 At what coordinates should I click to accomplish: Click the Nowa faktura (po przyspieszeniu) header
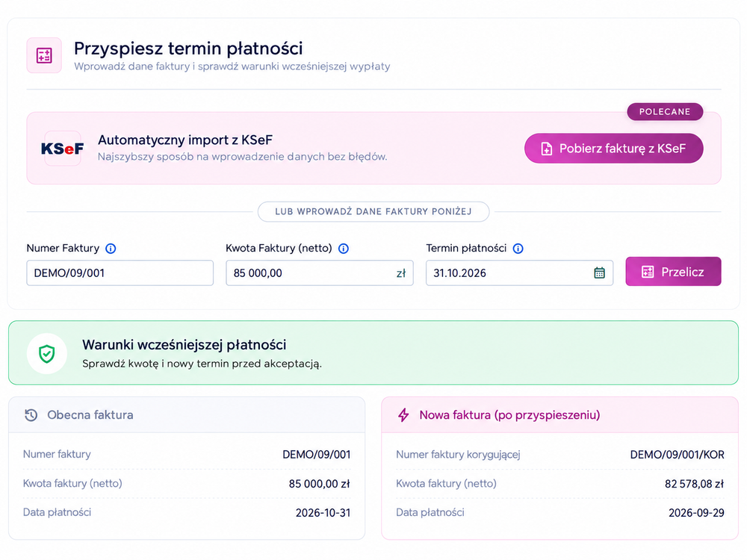pos(560,414)
